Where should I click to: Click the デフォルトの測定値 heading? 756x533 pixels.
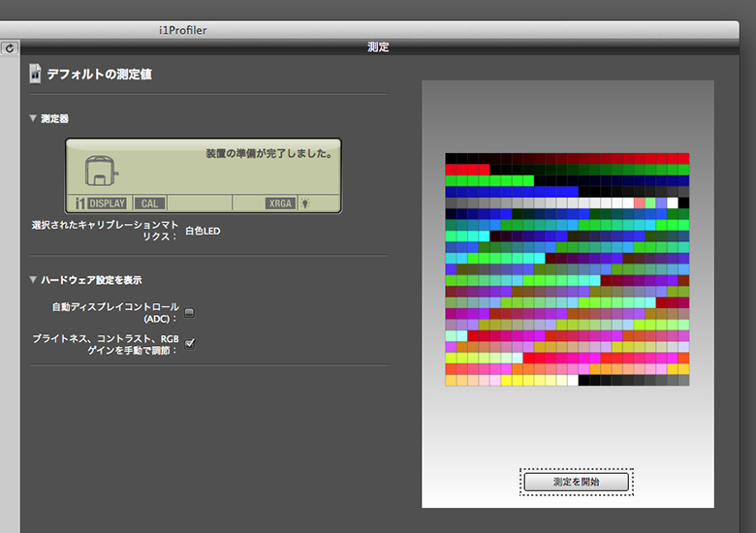click(99, 75)
